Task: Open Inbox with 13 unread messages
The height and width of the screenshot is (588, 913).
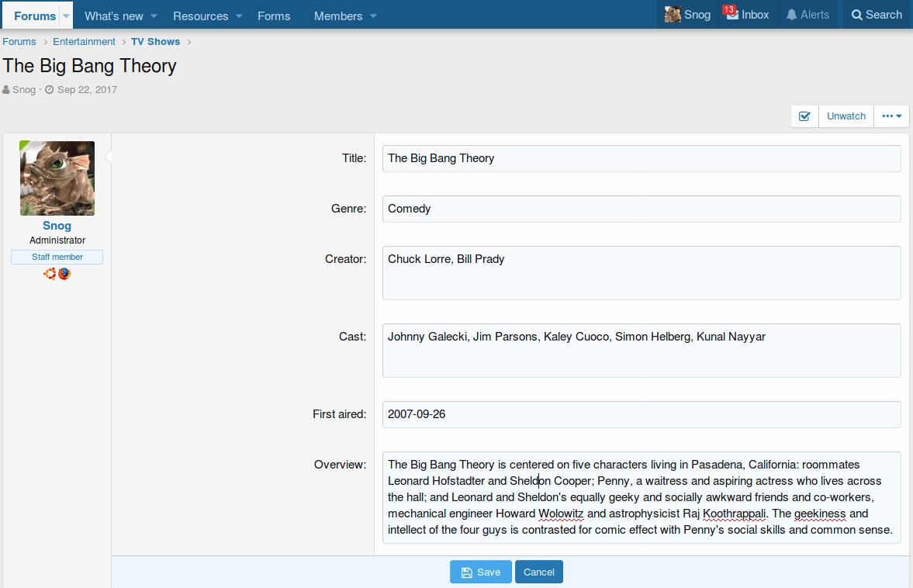Action: pyautogui.click(x=748, y=15)
